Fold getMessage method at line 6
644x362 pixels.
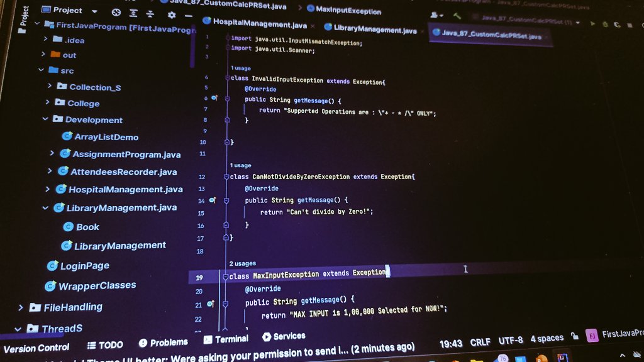pos(227,99)
